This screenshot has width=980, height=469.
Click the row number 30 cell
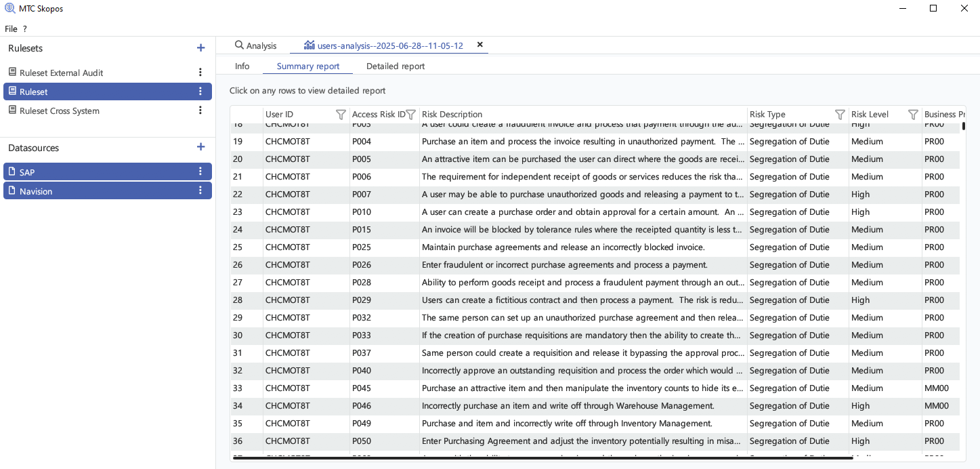pyautogui.click(x=247, y=335)
